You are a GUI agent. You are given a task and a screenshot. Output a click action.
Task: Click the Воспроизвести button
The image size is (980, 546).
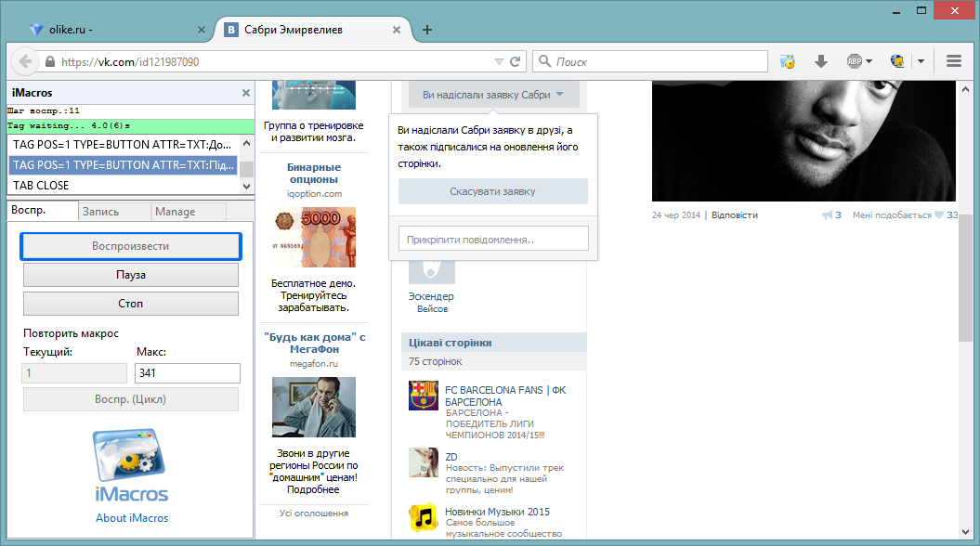click(x=131, y=246)
